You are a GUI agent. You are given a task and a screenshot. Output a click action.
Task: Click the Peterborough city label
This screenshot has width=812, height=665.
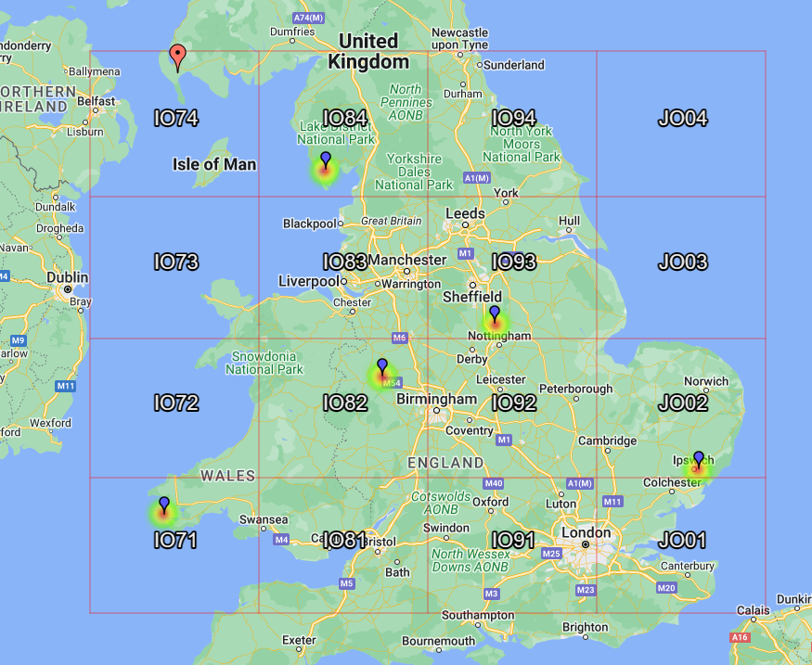(576, 389)
